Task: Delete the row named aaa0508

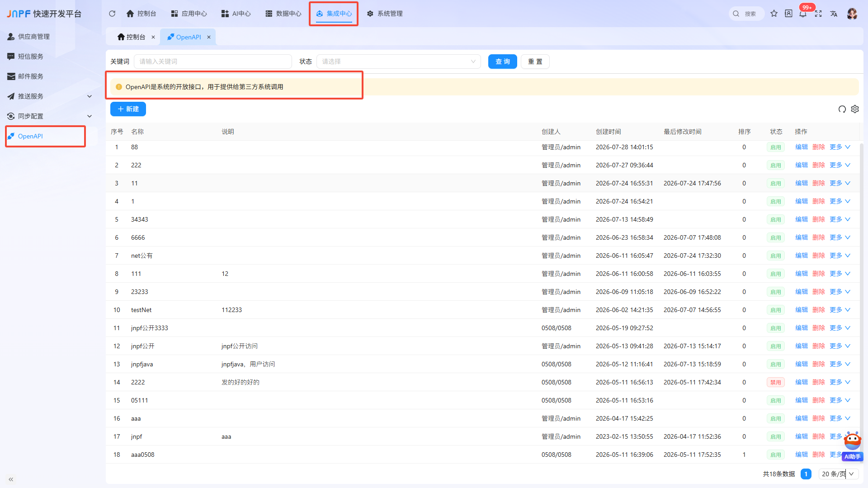Action: [x=818, y=455]
